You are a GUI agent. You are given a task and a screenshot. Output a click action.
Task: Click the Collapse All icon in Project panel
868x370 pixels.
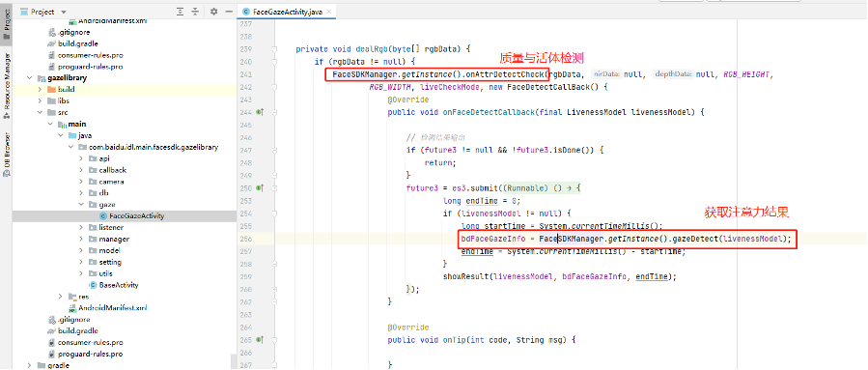tap(195, 12)
